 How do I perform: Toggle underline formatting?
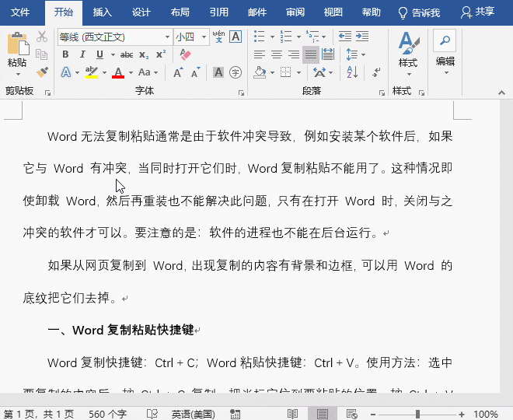click(99, 54)
